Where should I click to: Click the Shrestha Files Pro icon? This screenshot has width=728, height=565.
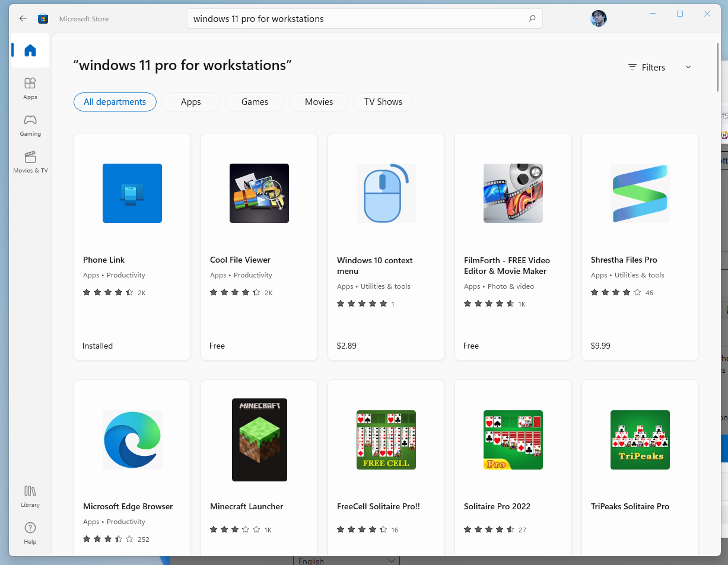click(x=640, y=193)
